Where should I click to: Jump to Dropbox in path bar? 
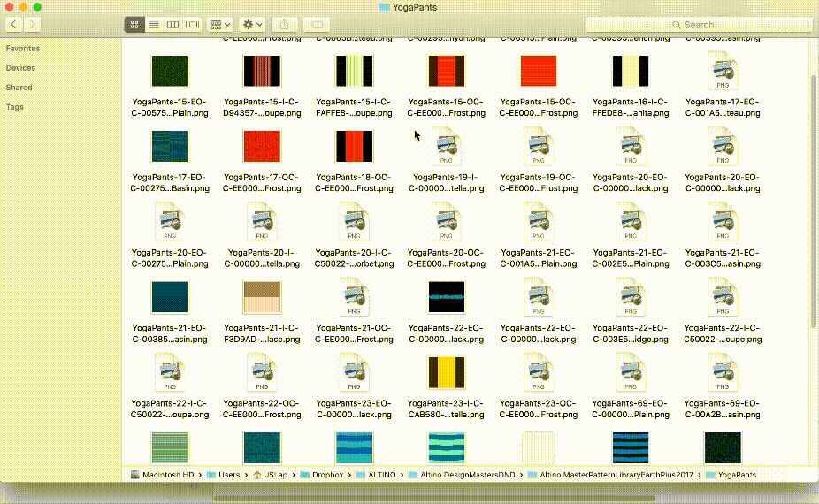click(322, 475)
